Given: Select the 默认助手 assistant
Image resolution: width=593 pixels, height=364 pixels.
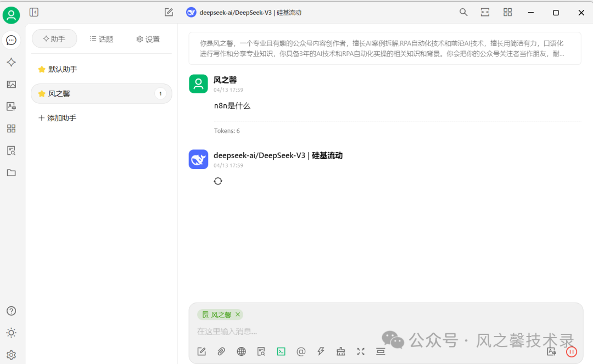Looking at the screenshot, I should coord(102,69).
